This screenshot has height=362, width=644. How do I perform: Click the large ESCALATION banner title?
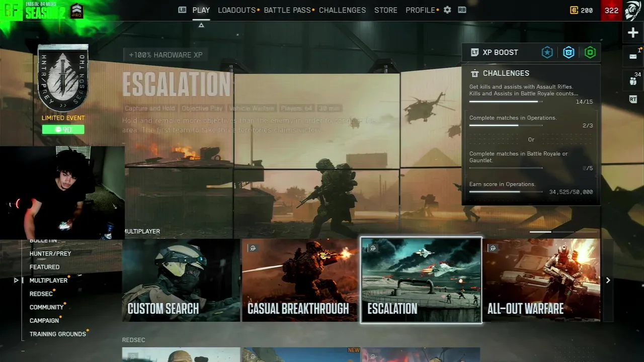(176, 84)
